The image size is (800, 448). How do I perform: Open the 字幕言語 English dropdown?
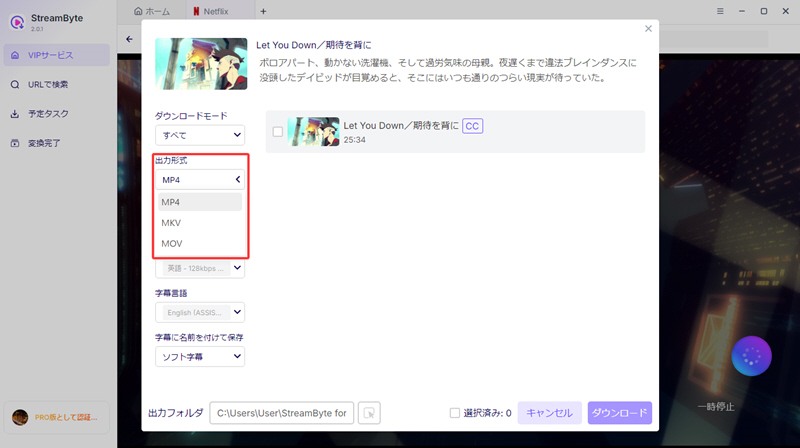pyautogui.click(x=200, y=312)
